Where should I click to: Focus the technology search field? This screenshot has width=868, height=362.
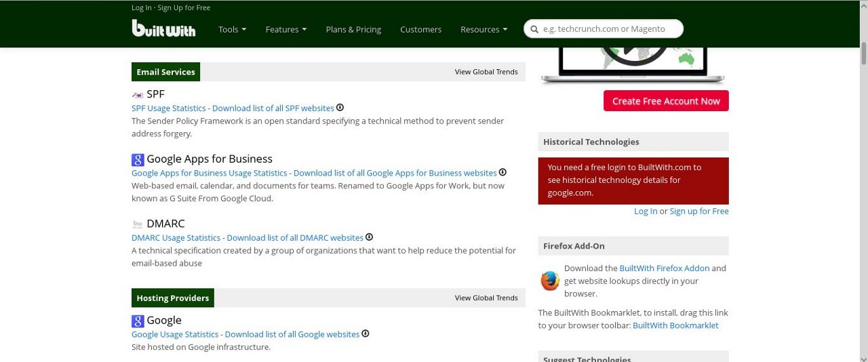tap(604, 28)
